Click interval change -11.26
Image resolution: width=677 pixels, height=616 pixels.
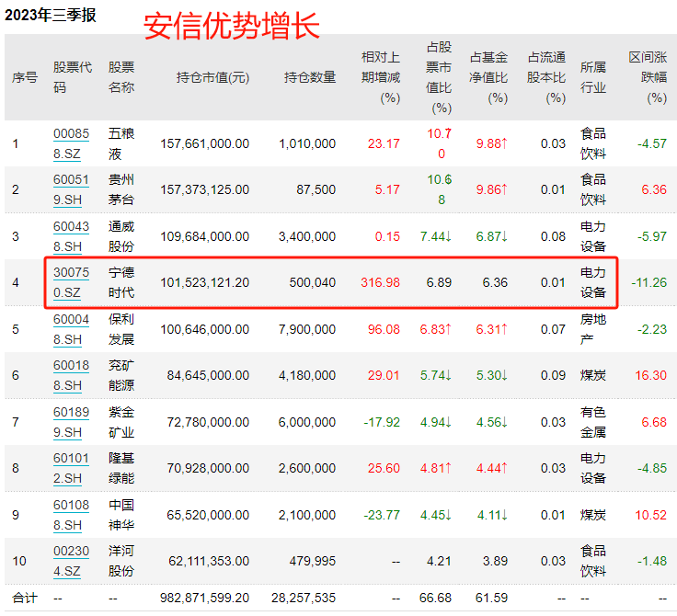pos(648,283)
